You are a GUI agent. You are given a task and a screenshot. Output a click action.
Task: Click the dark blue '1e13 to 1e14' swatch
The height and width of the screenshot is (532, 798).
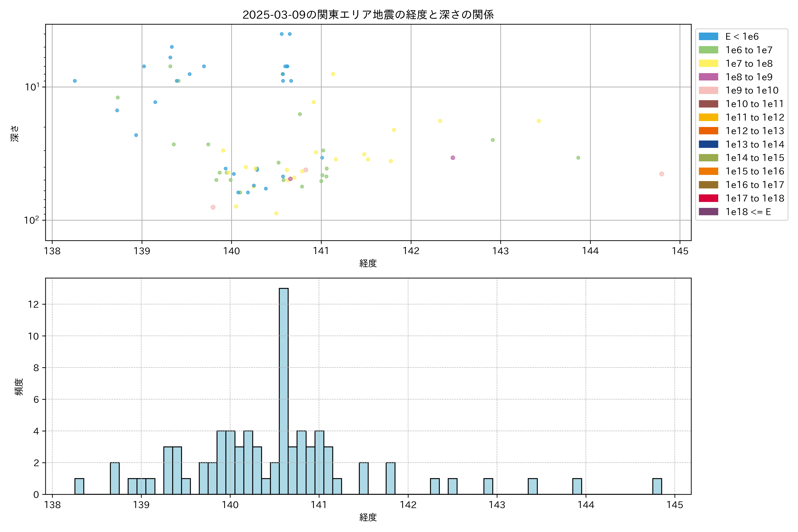708,145
